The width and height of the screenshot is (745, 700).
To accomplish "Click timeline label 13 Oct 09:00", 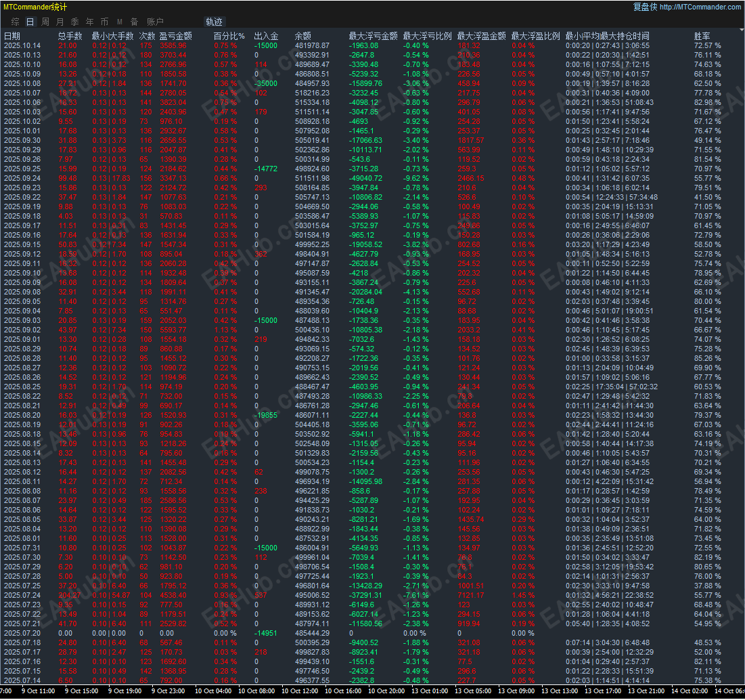I will [x=516, y=691].
